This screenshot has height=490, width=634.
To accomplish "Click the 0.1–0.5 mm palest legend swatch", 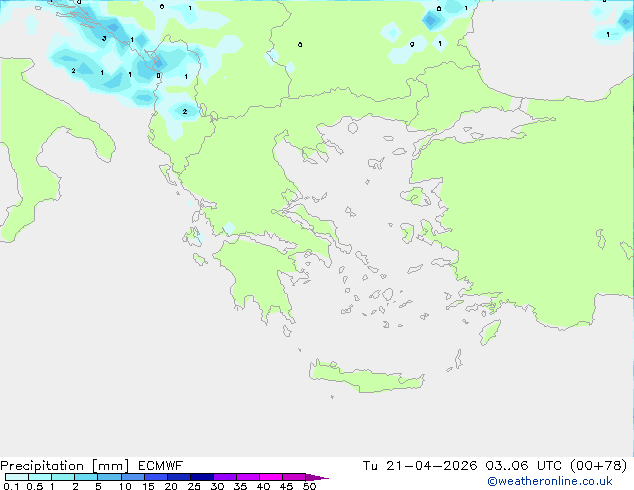I will [17, 477].
